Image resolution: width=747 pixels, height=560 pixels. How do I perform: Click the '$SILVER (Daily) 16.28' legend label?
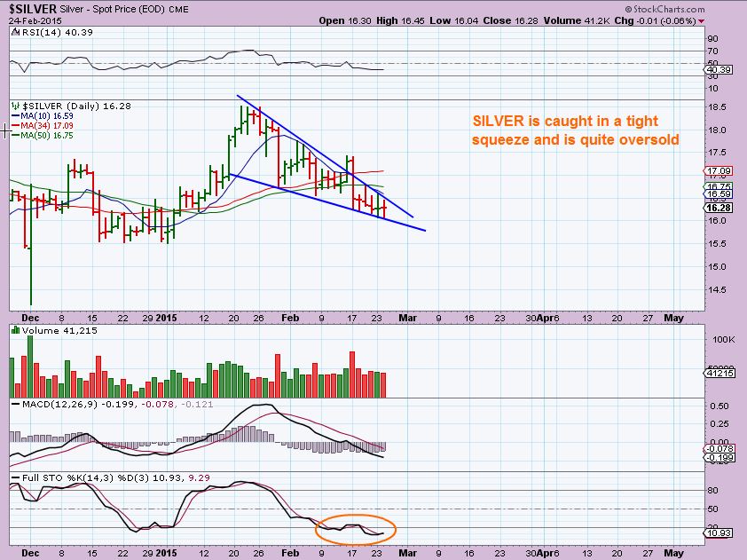[76, 106]
